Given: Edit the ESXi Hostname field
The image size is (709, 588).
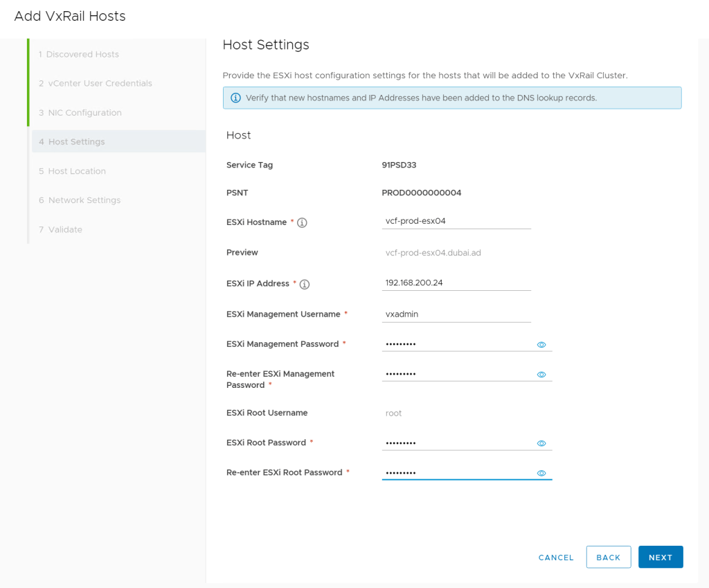Looking at the screenshot, I should tap(457, 222).
